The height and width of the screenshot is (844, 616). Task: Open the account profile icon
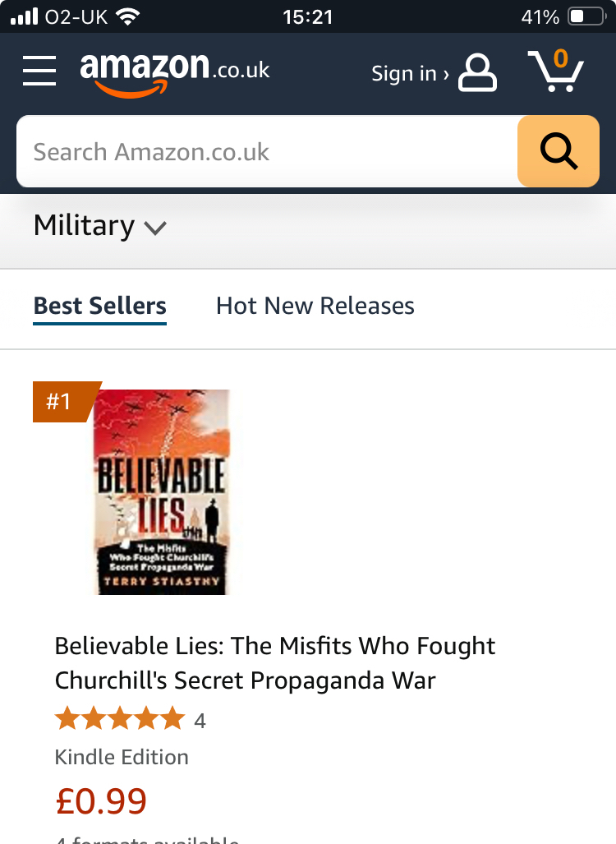coord(477,72)
